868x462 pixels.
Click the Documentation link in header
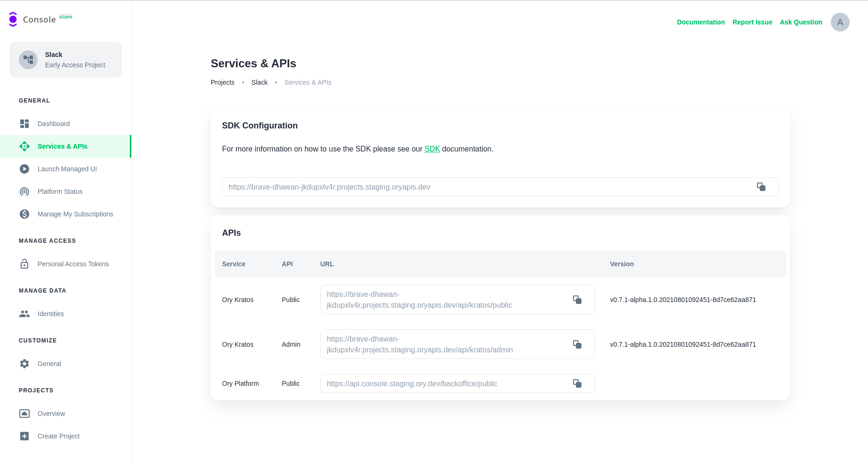coord(701,22)
